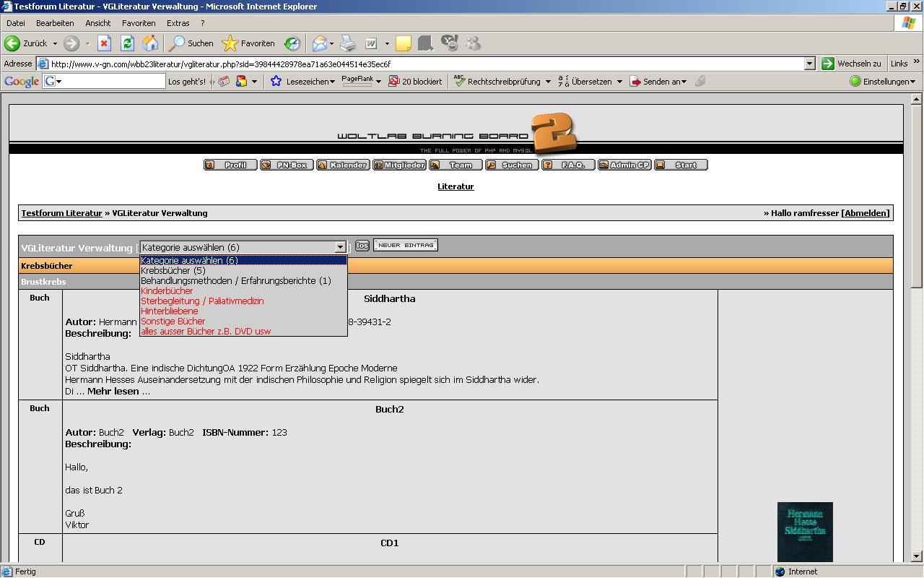Open the Kalender forum button

[x=343, y=165]
